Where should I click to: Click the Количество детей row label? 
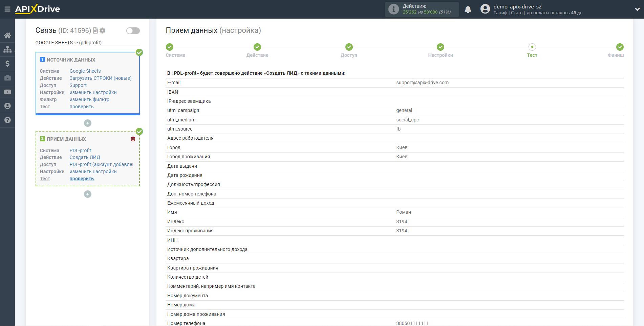coord(188,277)
